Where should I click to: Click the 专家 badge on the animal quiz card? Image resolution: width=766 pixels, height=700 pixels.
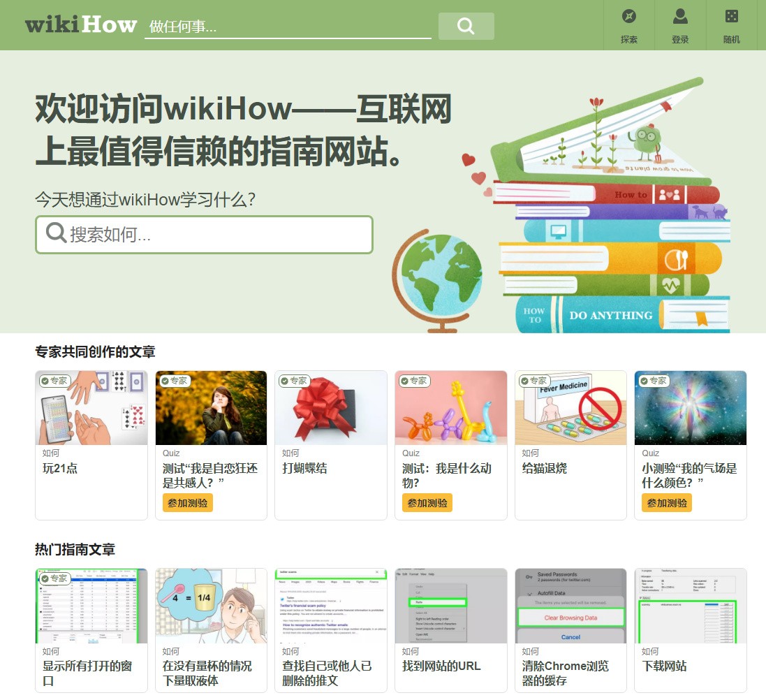click(x=414, y=381)
